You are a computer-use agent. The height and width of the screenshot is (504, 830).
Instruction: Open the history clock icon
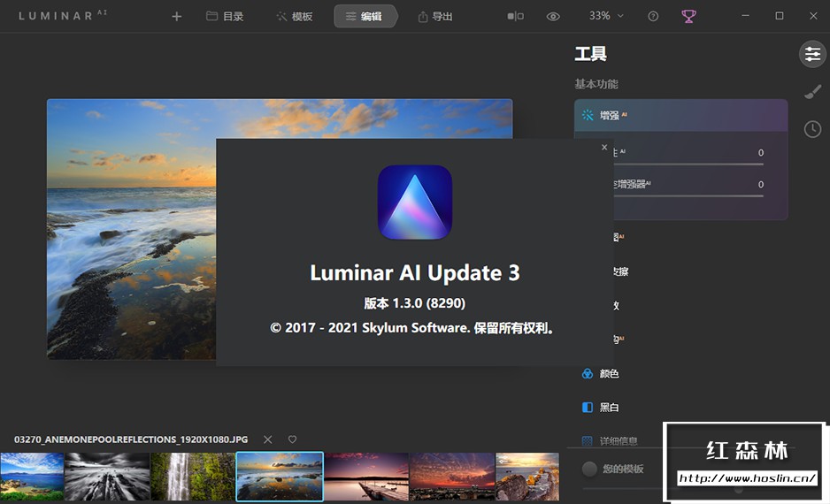click(812, 129)
